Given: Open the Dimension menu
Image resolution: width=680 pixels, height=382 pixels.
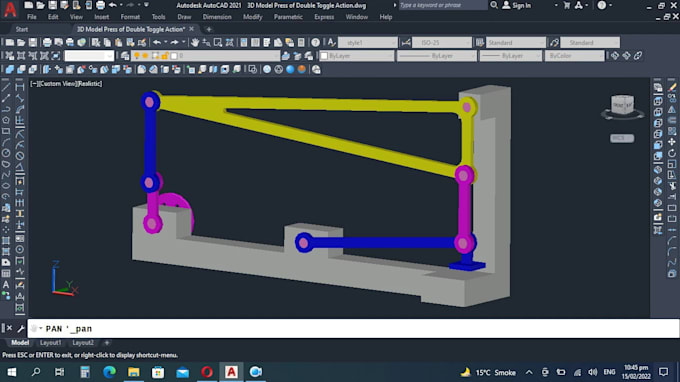Looking at the screenshot, I should pos(217,17).
